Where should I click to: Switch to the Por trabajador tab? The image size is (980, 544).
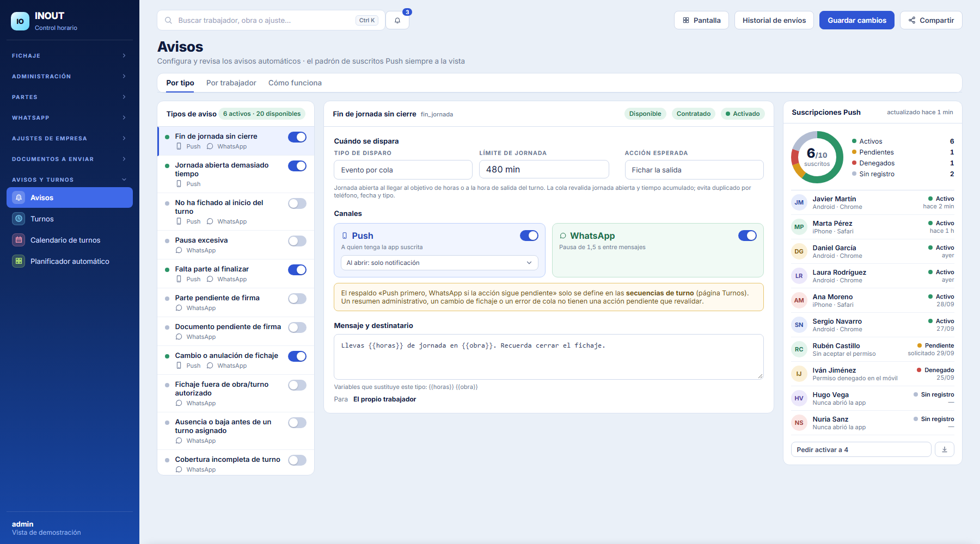point(231,83)
